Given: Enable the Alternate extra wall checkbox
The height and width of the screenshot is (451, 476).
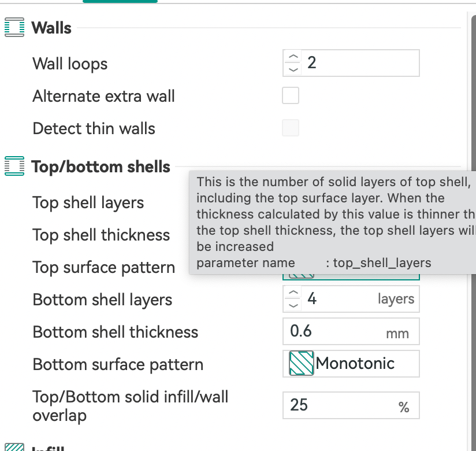Looking at the screenshot, I should pyautogui.click(x=291, y=95).
